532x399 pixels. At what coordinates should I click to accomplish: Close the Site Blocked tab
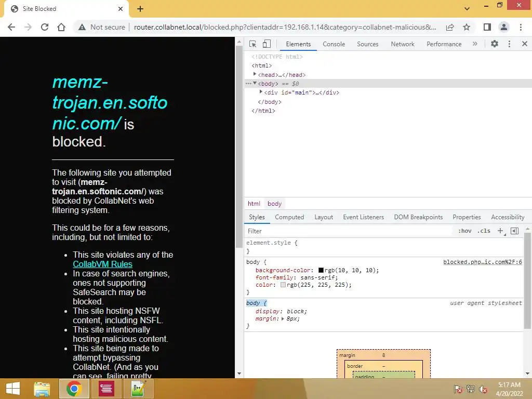coord(121,9)
